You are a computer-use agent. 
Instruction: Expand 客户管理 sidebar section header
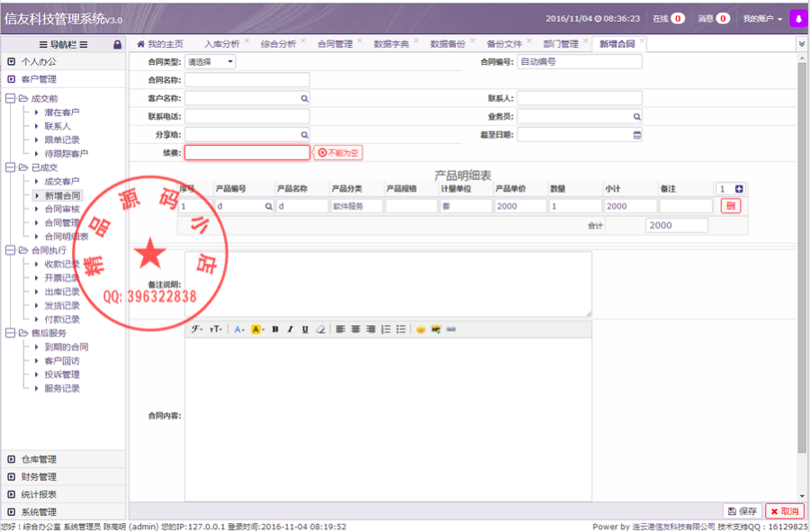[x=63, y=79]
